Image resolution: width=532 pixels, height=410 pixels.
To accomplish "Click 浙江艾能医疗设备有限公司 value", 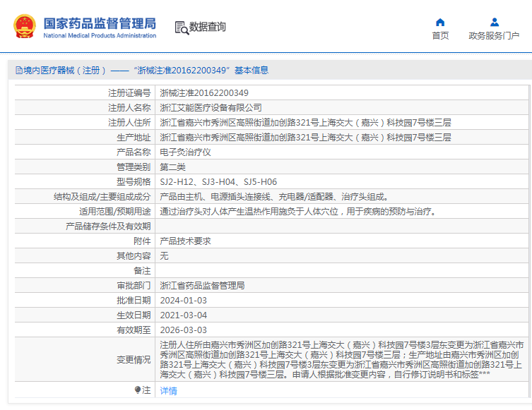I will click(x=211, y=108).
